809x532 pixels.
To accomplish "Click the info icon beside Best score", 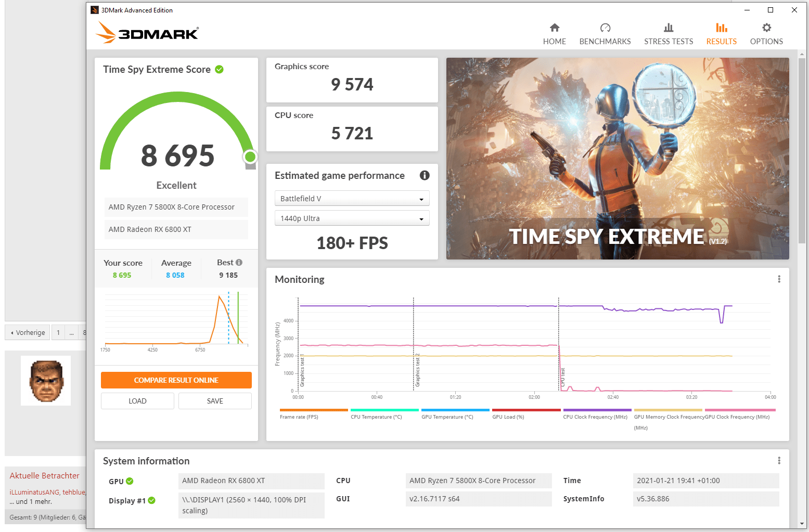I will [239, 262].
